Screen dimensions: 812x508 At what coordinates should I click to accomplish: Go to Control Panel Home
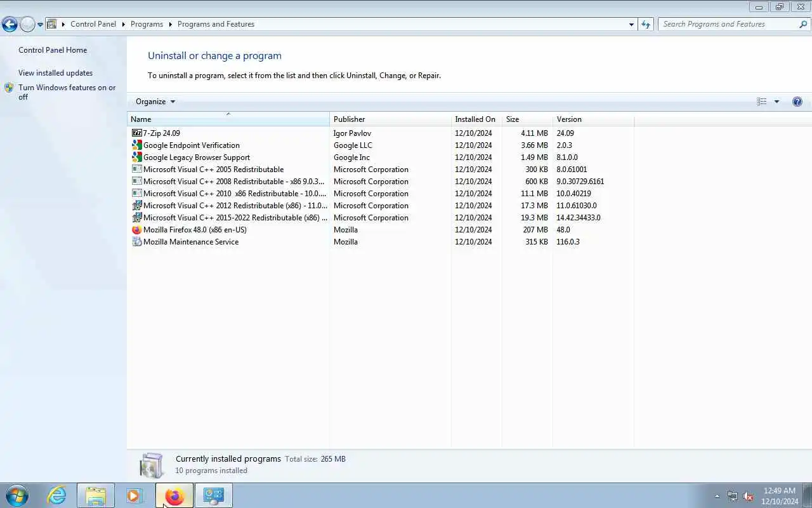[53, 50]
